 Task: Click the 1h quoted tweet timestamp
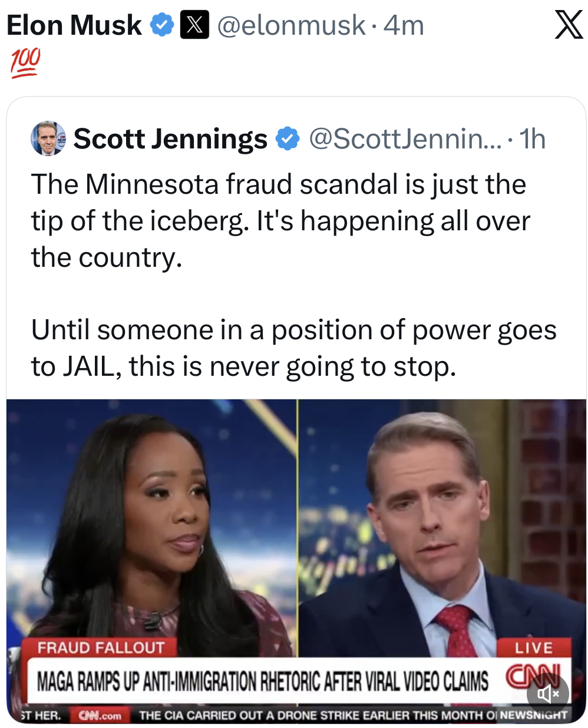pos(532,139)
